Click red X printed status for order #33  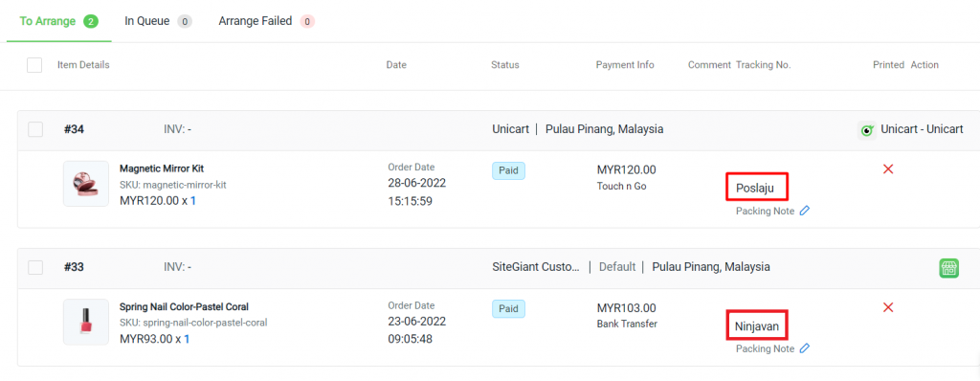[888, 307]
